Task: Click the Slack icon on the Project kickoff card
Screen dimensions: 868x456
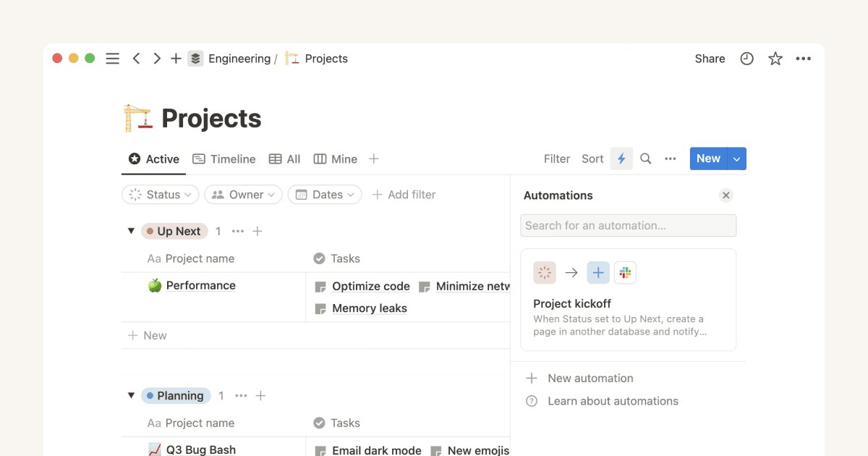Action: (x=625, y=272)
